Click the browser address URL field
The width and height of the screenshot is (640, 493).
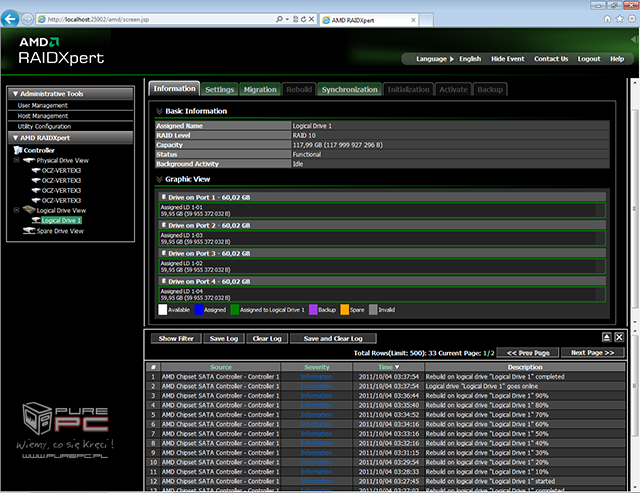159,19
